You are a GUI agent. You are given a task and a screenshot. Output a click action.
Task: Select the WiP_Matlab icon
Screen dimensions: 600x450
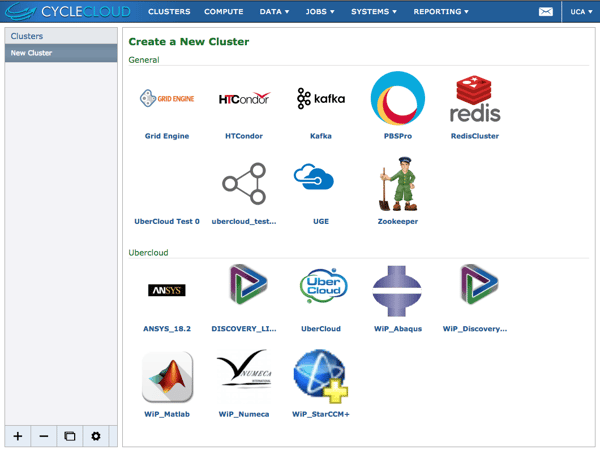[x=167, y=377]
